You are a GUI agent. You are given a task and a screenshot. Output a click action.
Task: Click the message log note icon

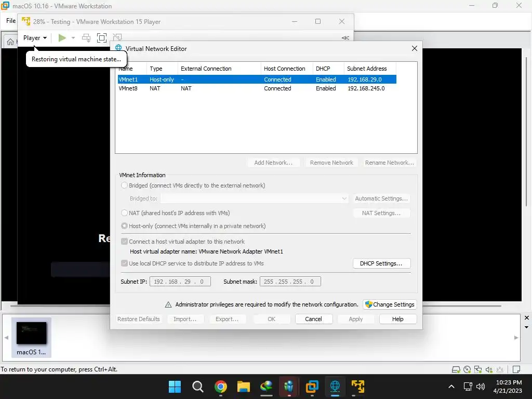(x=516, y=369)
